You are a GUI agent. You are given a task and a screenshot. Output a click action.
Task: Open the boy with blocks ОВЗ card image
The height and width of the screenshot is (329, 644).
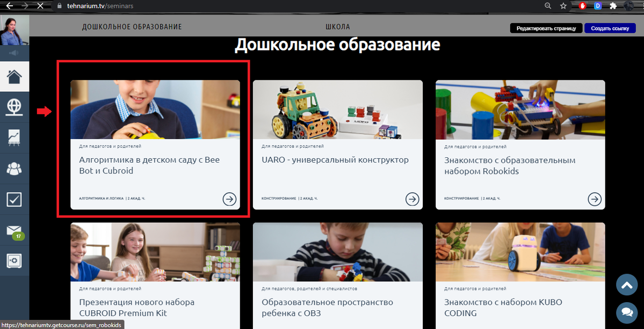point(338,252)
